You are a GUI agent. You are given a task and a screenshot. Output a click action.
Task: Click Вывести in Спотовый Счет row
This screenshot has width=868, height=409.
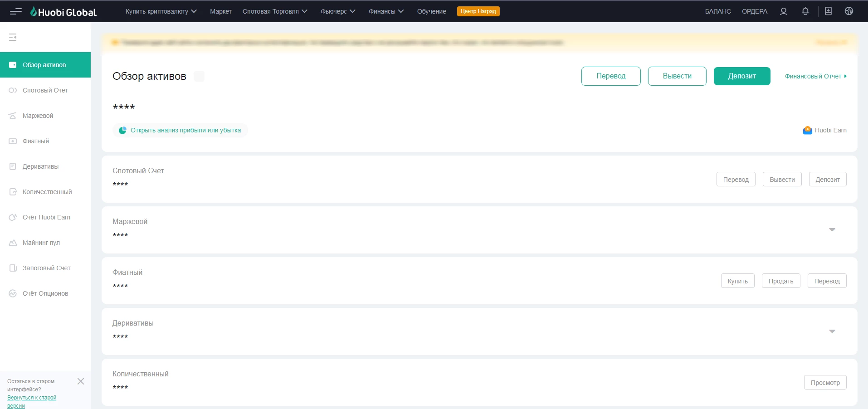(x=782, y=179)
